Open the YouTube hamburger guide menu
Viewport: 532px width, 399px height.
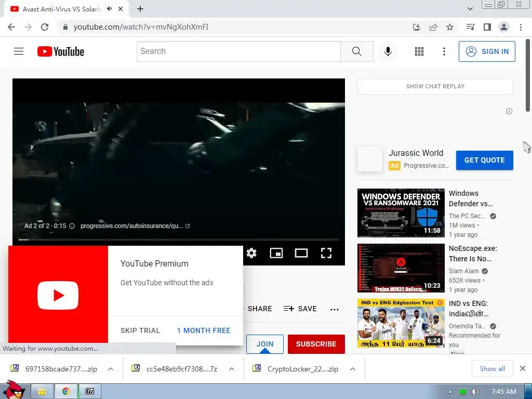pyautogui.click(x=19, y=51)
